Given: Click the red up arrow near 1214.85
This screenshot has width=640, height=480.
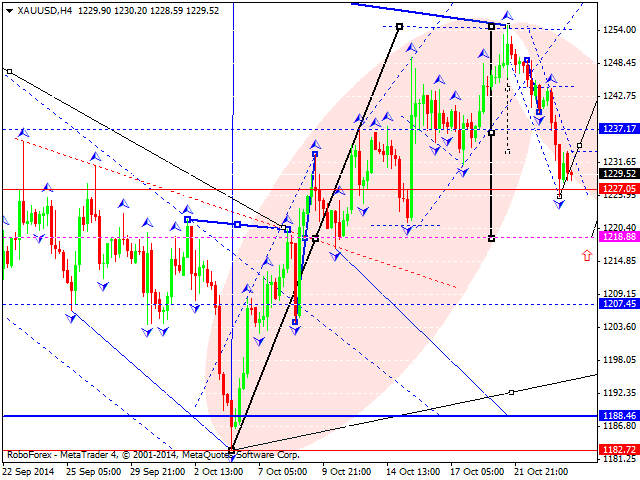Looking at the screenshot, I should pos(587,256).
